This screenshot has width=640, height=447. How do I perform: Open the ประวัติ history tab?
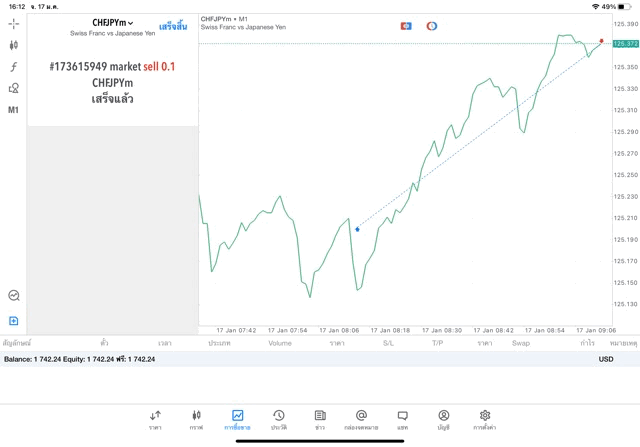click(x=279, y=420)
